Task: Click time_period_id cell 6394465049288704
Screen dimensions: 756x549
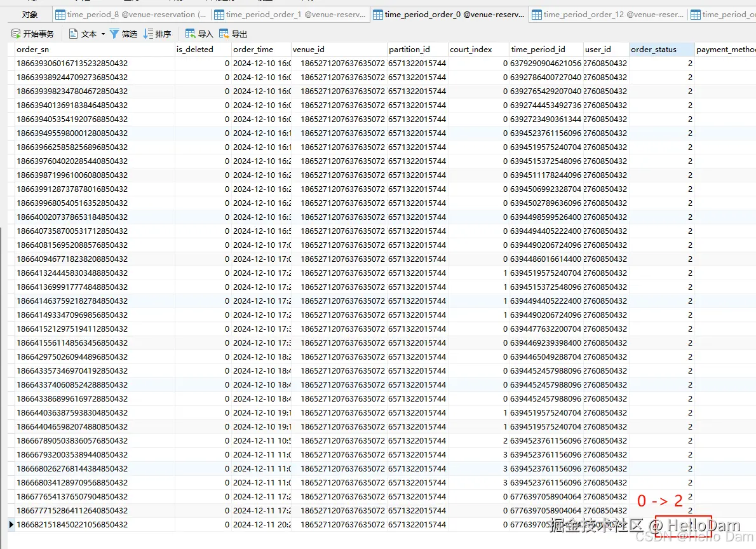Action: (546, 357)
